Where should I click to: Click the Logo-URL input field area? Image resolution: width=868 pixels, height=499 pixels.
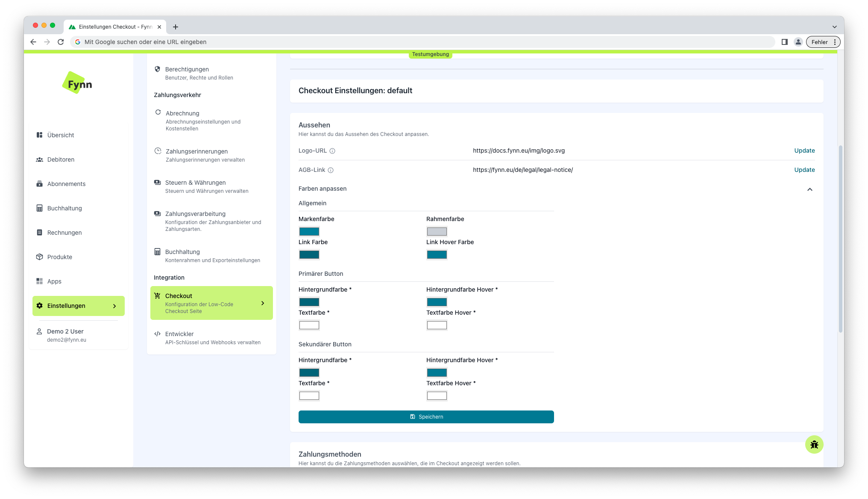coord(519,151)
